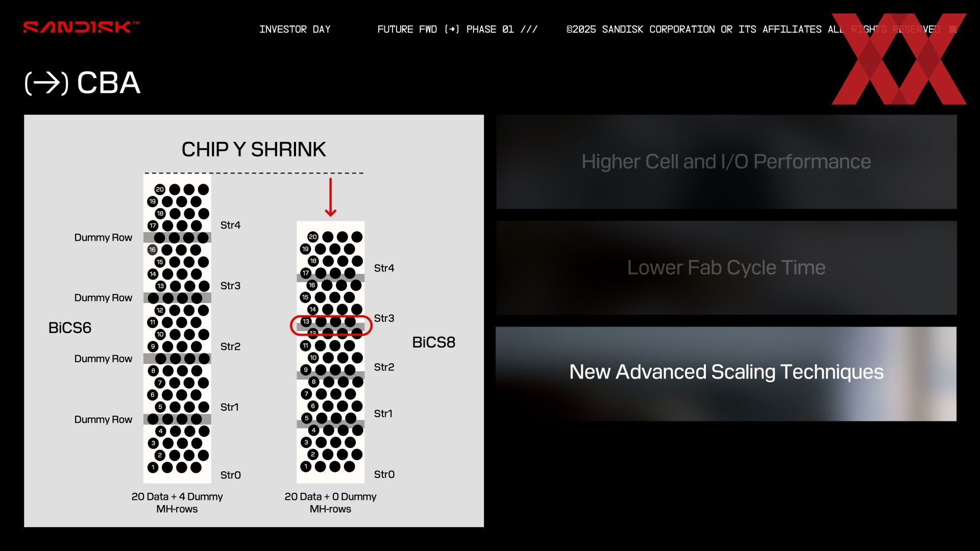This screenshot has width=980, height=551.
Task: Click the Str2 label of the BiCS8 column
Action: point(384,367)
